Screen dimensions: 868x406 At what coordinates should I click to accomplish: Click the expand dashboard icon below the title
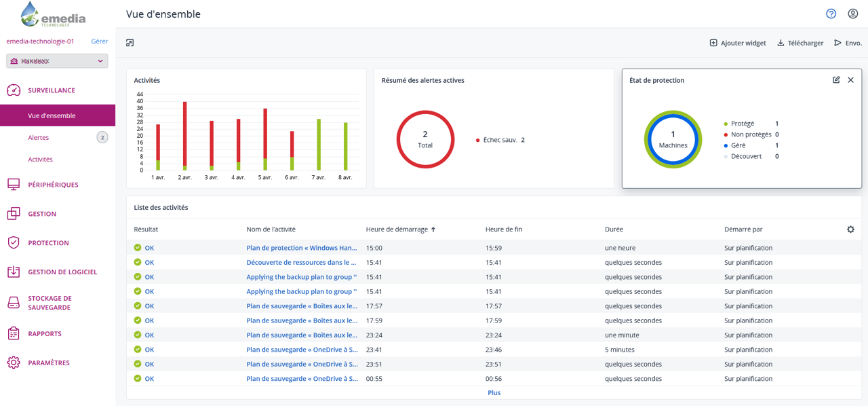pos(129,43)
